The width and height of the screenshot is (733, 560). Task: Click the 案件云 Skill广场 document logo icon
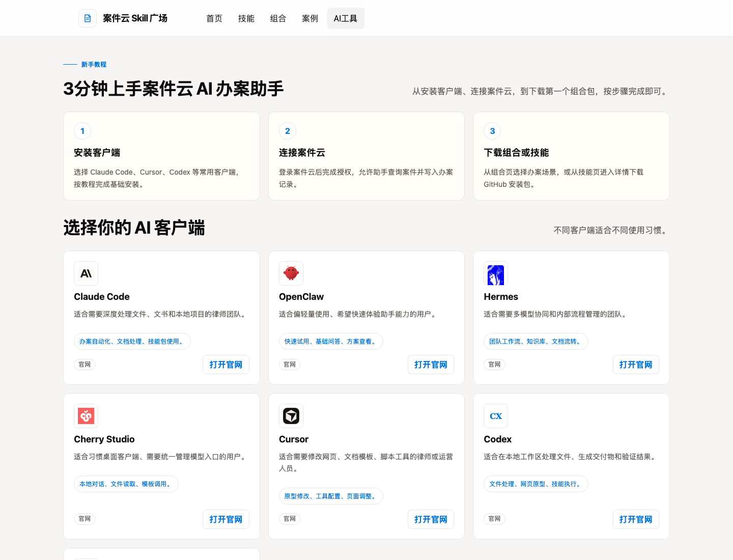point(88,18)
